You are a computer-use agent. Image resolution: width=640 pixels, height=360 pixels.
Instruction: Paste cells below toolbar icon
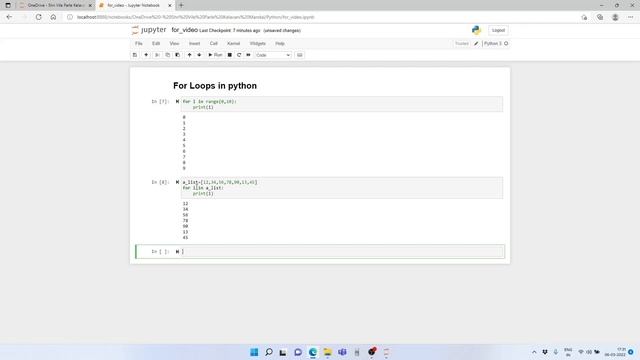pyautogui.click(x=178, y=55)
